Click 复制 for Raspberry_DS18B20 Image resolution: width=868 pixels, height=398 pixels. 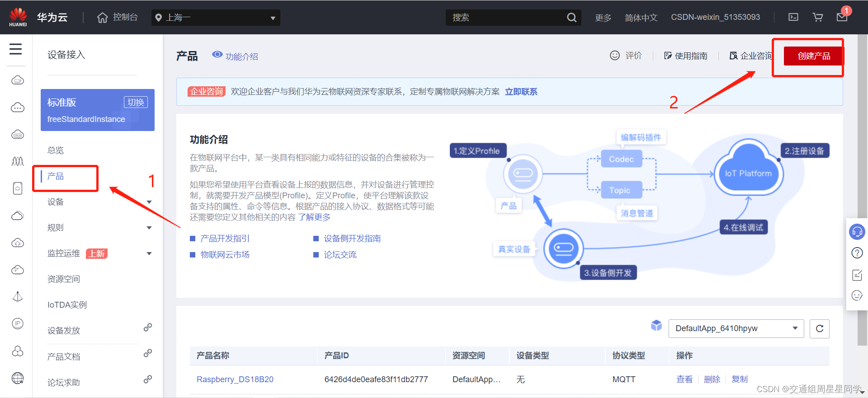(x=740, y=379)
